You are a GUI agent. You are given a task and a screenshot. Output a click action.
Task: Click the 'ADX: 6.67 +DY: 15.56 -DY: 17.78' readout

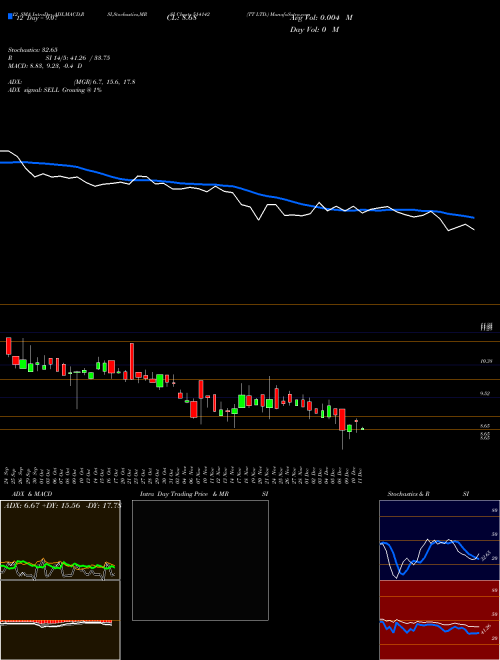point(62,506)
